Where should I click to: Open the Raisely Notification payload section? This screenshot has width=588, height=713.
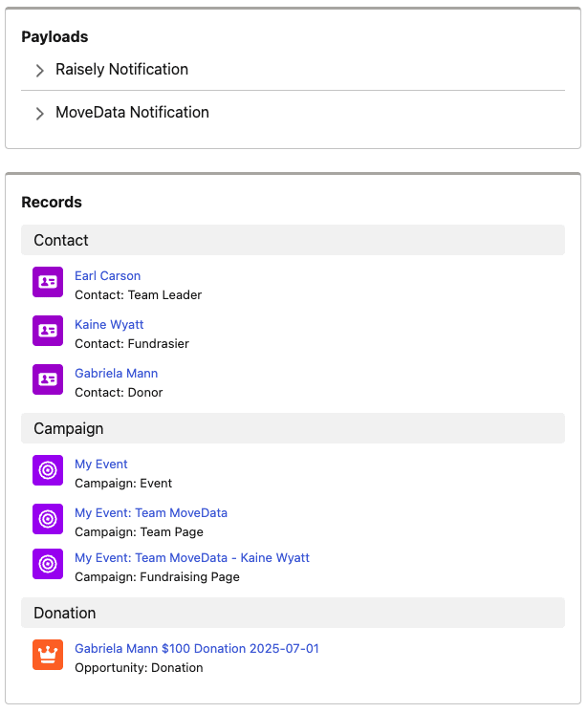pyautogui.click(x=121, y=69)
